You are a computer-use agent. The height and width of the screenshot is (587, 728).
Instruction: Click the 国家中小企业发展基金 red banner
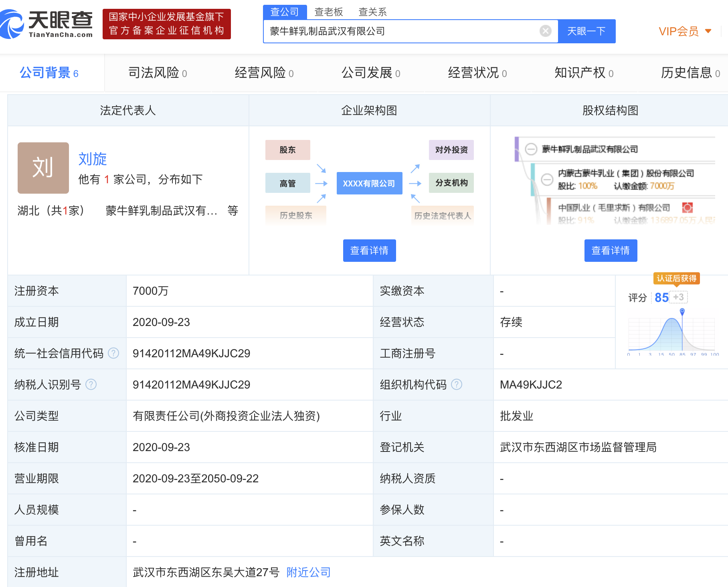pos(167,24)
